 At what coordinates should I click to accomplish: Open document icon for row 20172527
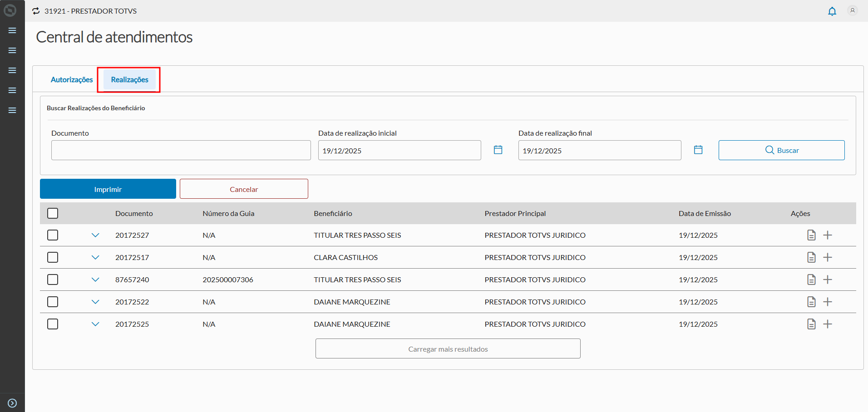(811, 235)
